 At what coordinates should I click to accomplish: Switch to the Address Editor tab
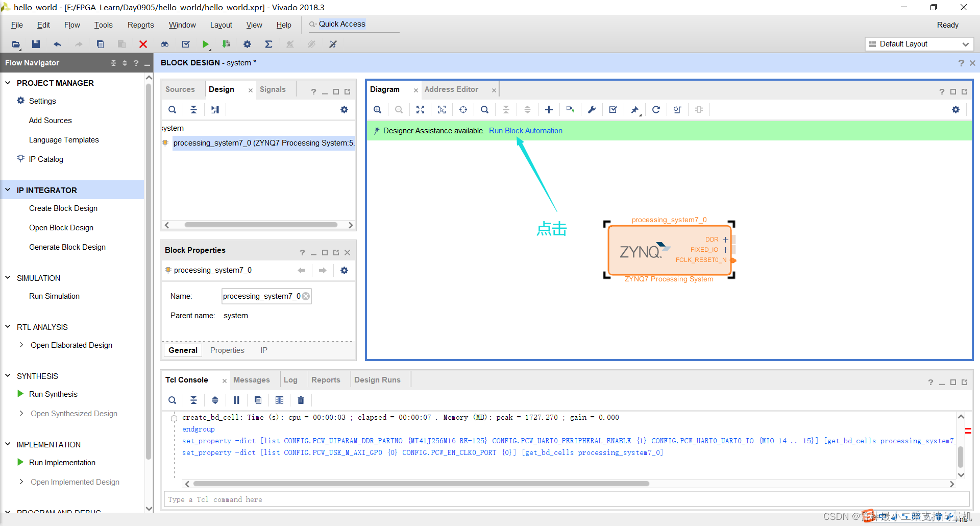(x=451, y=89)
